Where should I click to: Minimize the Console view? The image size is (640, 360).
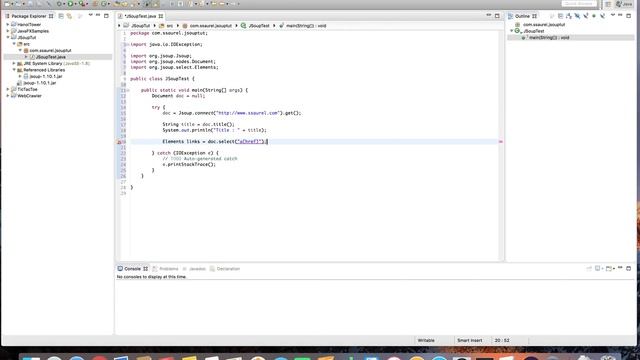pos(620,268)
